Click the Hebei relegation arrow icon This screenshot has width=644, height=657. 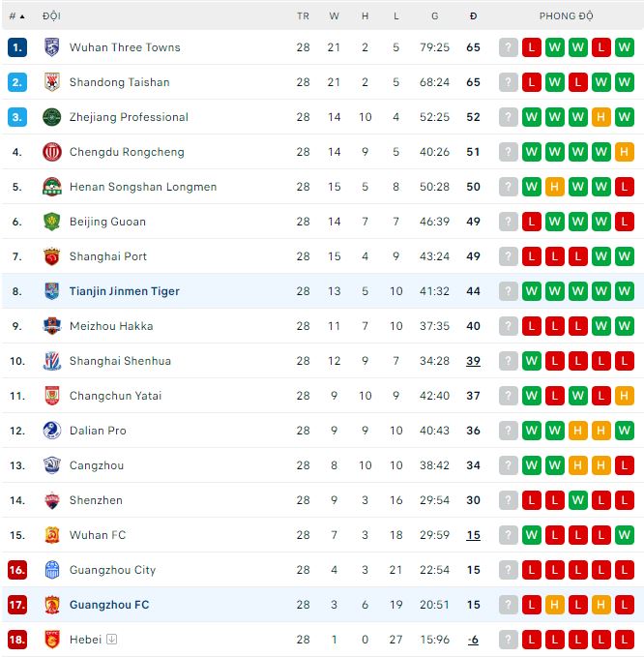[x=112, y=639]
